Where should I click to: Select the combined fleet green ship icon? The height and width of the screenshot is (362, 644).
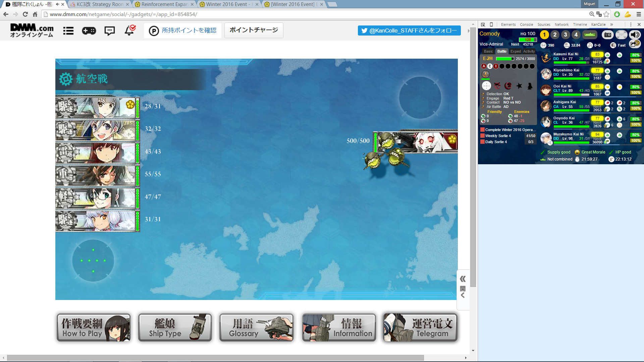click(589, 35)
